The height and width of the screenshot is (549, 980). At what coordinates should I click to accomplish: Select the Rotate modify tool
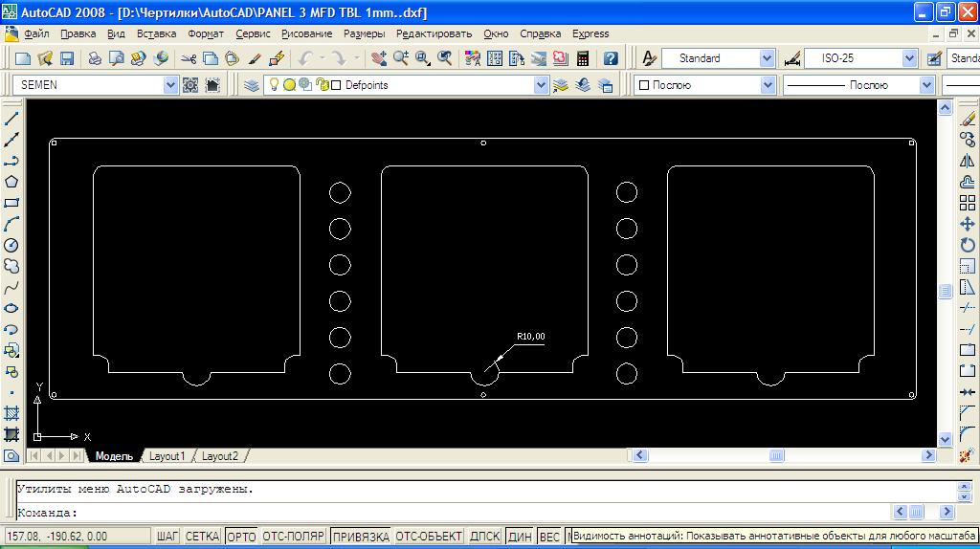click(968, 246)
